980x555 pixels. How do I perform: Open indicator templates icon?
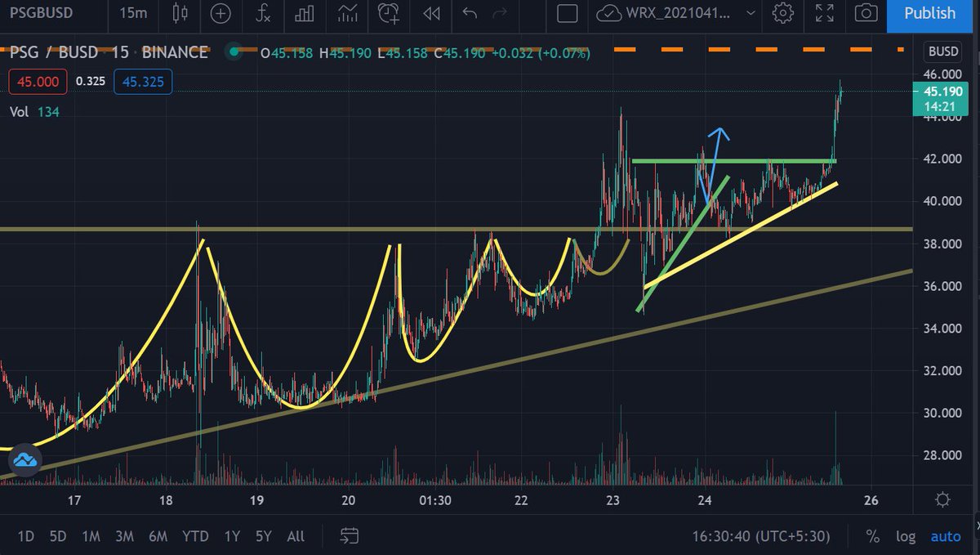click(348, 13)
